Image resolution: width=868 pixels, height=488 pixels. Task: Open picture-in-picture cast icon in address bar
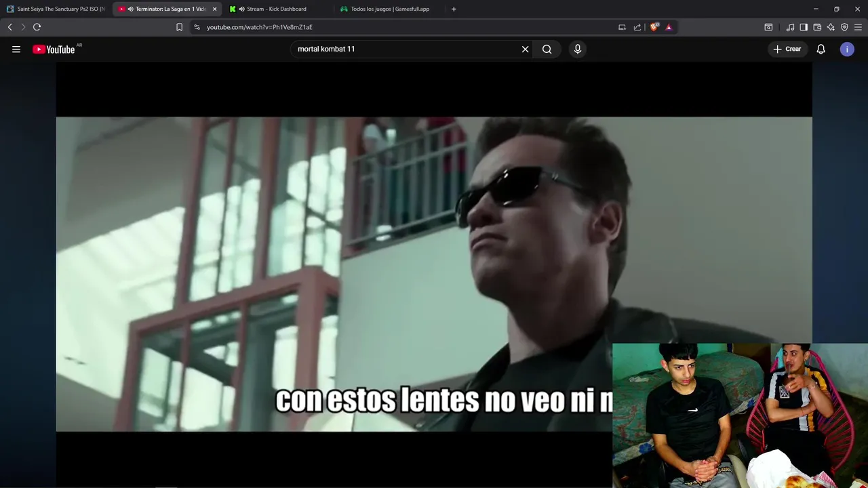(x=622, y=27)
